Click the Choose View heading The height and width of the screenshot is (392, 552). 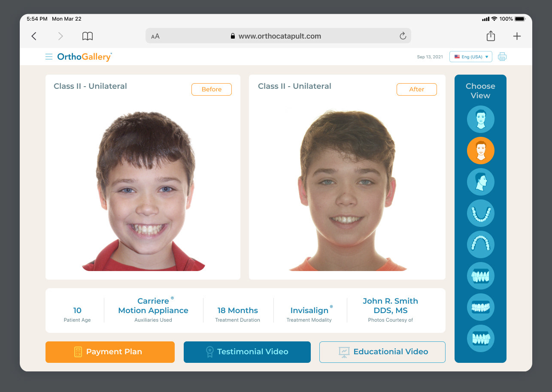480,91
